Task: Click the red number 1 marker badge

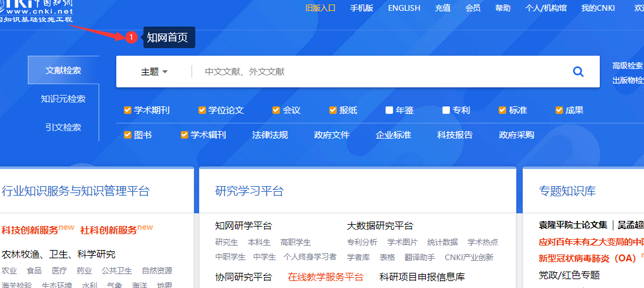Action: (131, 37)
